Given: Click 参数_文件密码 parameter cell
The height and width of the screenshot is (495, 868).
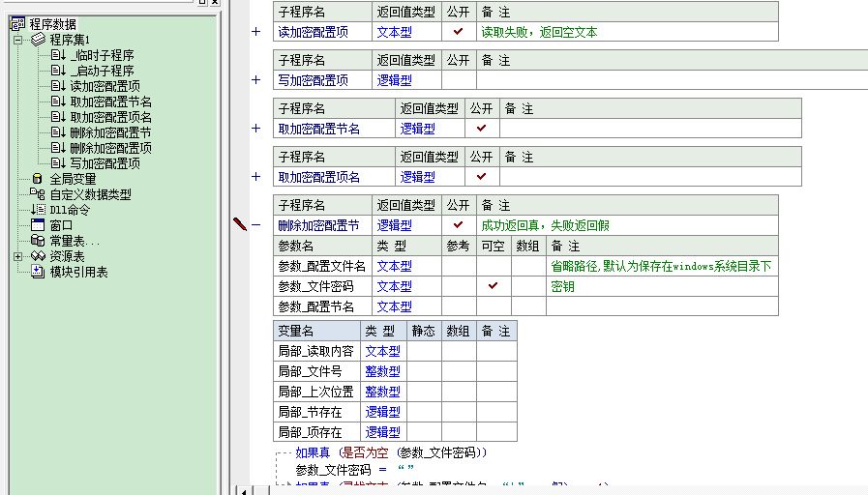Looking at the screenshot, I should tap(323, 286).
